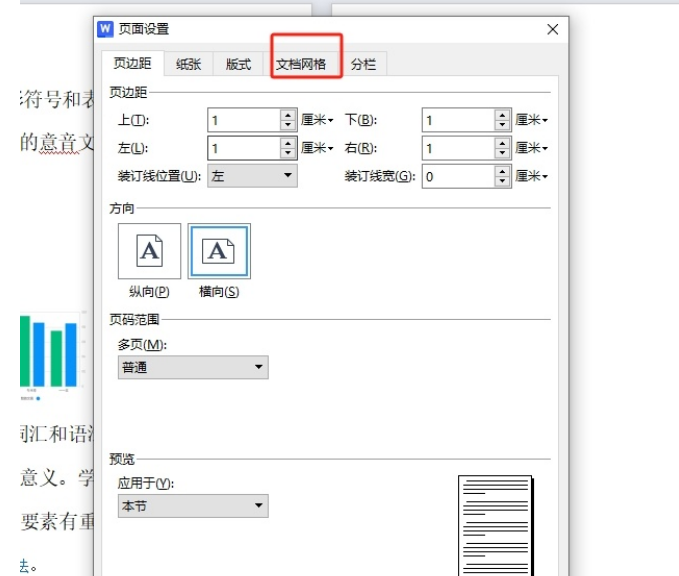This screenshot has height=576, width=679.
Task: Switch to the 页边距 tab
Action: point(133,64)
